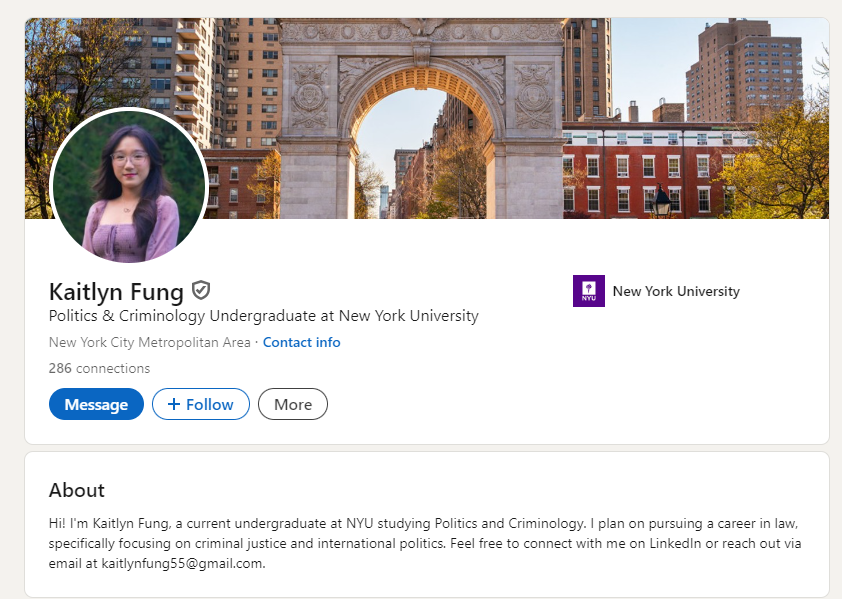The image size is (842, 599).
Task: Open Kaitlyn Fung's profile photo
Action: click(x=128, y=186)
